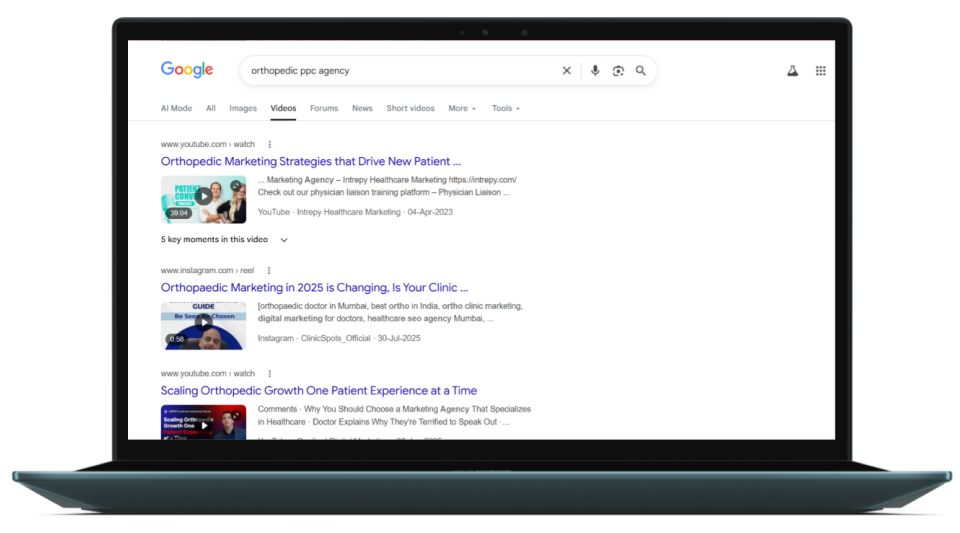This screenshot has height=533, width=960.
Task: Open the More dropdown menu
Action: (462, 108)
